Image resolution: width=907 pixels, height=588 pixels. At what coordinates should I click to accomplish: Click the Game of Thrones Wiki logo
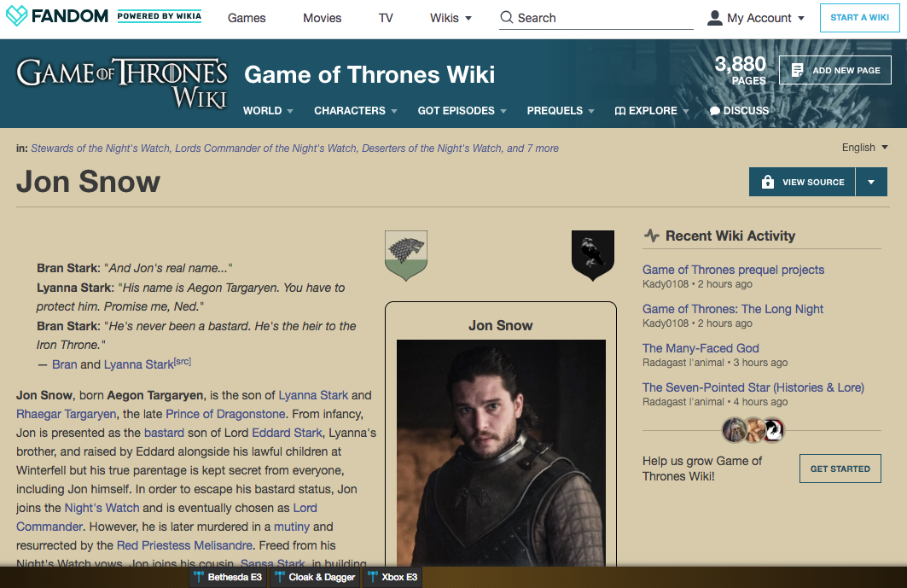coord(122,83)
